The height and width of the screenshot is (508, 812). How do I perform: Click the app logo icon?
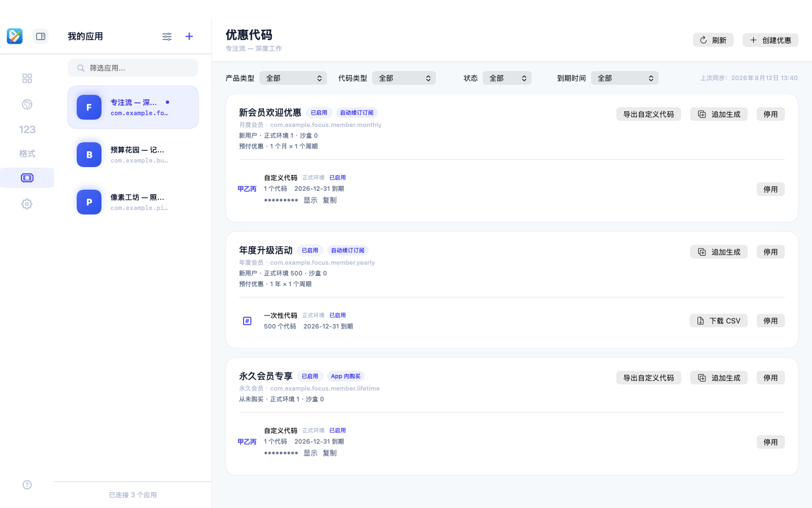point(15,36)
